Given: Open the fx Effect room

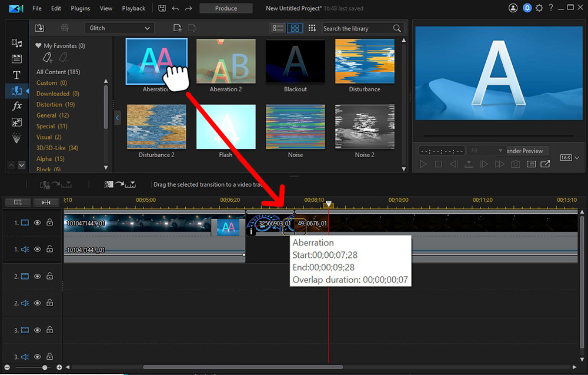Looking at the screenshot, I should coord(16,106).
